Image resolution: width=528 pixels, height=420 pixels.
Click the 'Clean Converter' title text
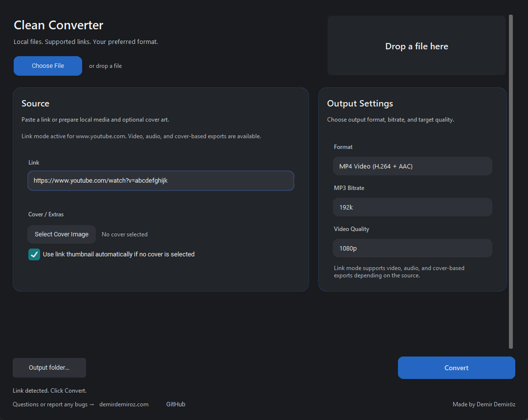pos(59,25)
